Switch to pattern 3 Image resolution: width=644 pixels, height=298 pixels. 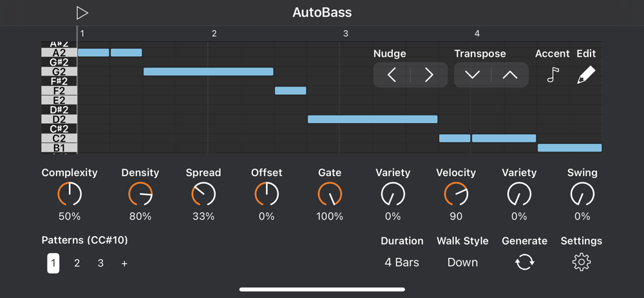(100, 263)
